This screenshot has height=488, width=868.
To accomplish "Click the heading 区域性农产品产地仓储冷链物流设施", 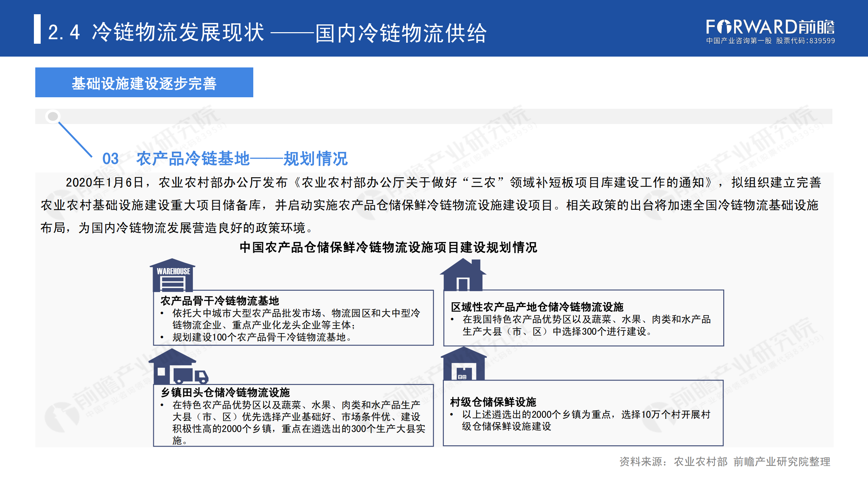I will coord(537,307).
